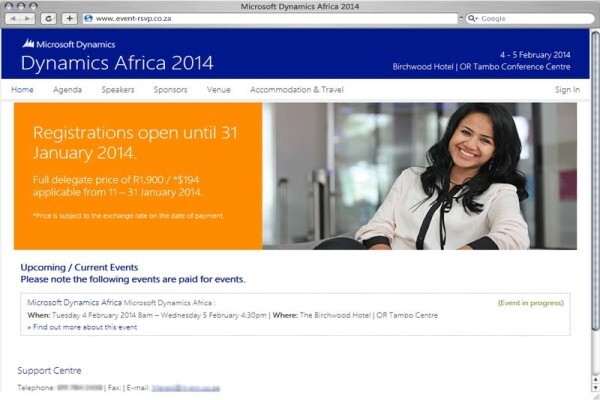Open Accommodation & Travel navigation tab

click(297, 90)
